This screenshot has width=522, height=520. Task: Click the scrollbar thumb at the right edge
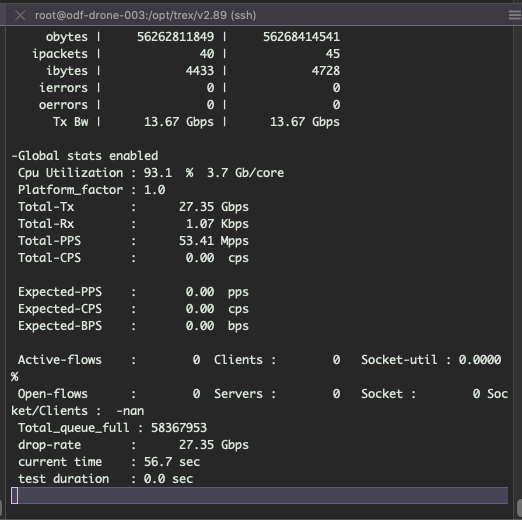pos(519,507)
